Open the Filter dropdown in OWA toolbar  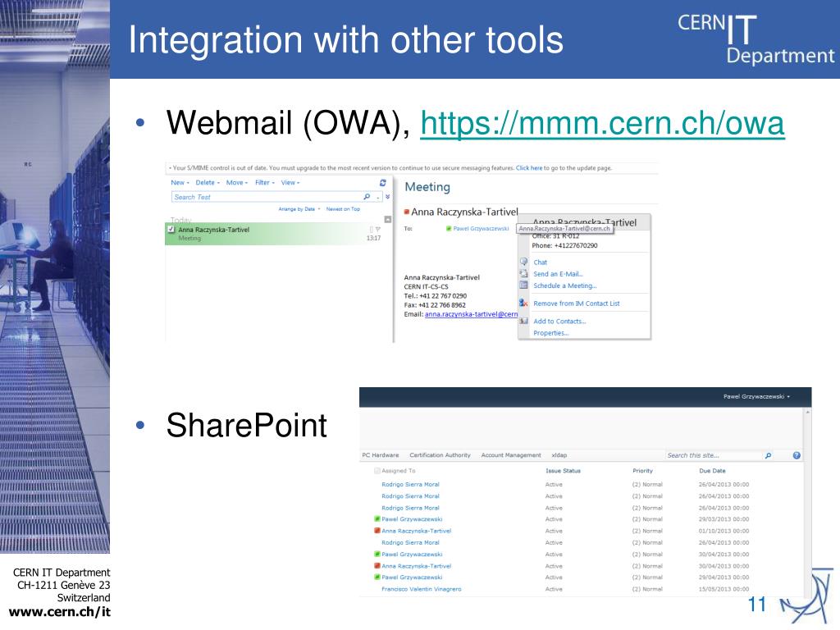click(x=265, y=183)
